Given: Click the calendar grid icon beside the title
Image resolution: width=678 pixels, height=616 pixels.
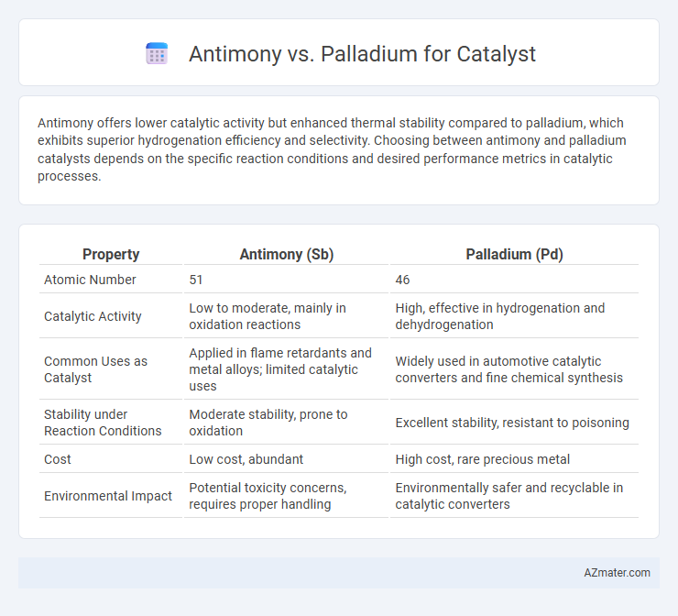Looking at the screenshot, I should pos(157,54).
